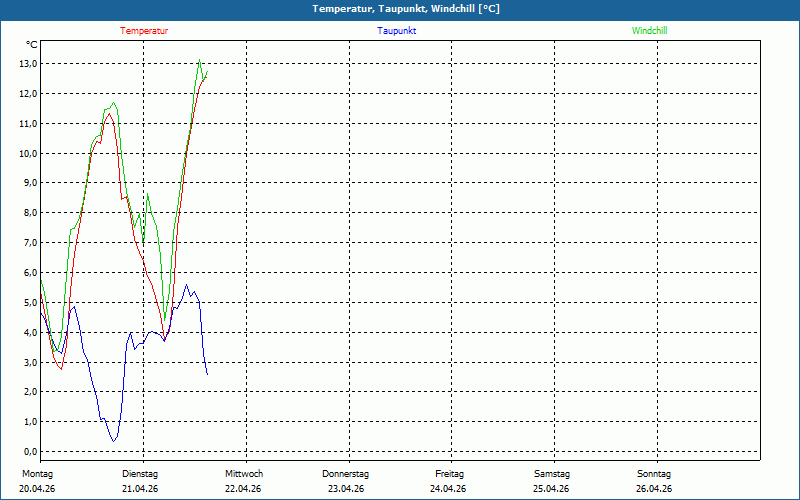Click the 10,0 y-axis value

[x=28, y=153]
